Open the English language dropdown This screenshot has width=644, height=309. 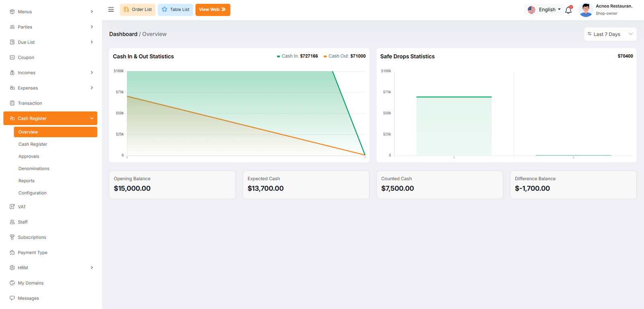click(544, 10)
